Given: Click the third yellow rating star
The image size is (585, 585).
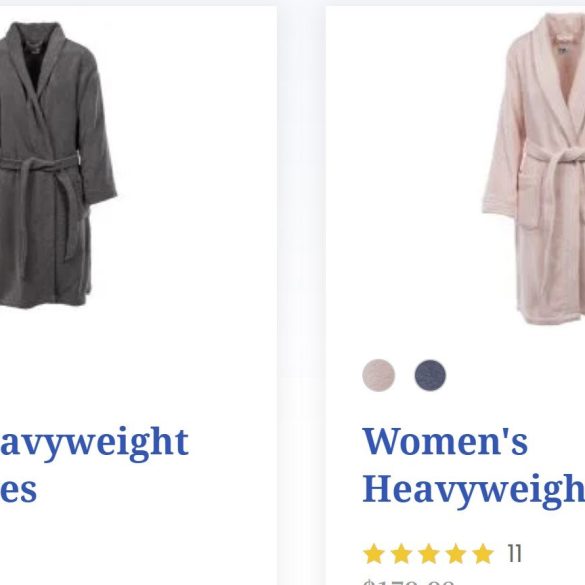Looking at the screenshot, I should coord(428,553).
